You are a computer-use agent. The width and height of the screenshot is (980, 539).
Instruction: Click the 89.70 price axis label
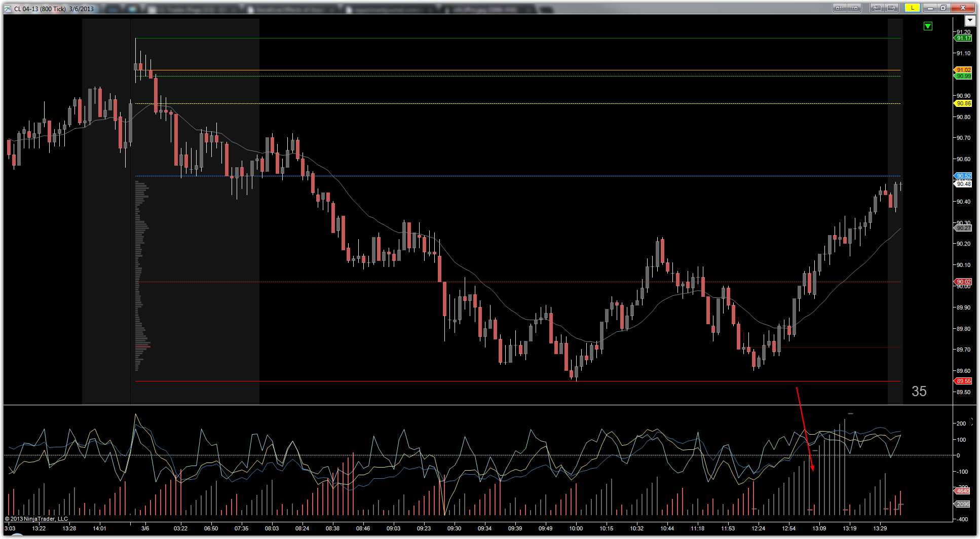tap(963, 350)
